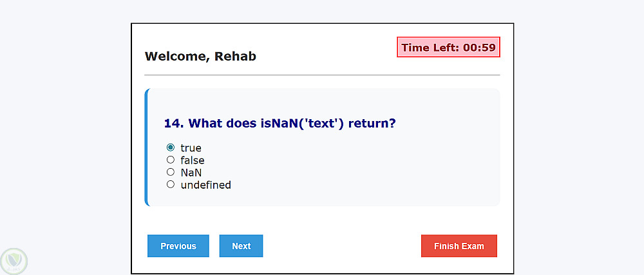Click the "true" answer label text
This screenshot has height=275, width=644.
point(191,148)
